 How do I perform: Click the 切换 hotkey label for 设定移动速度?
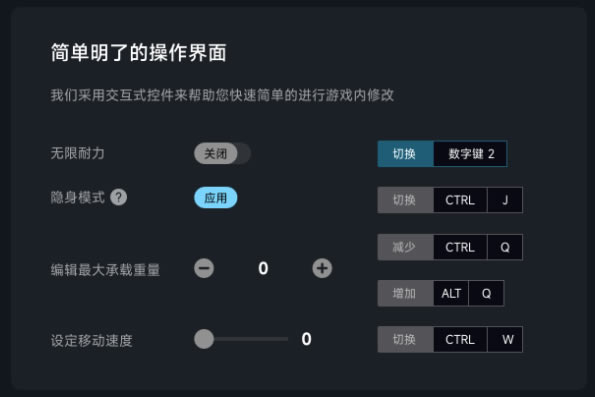click(x=405, y=339)
